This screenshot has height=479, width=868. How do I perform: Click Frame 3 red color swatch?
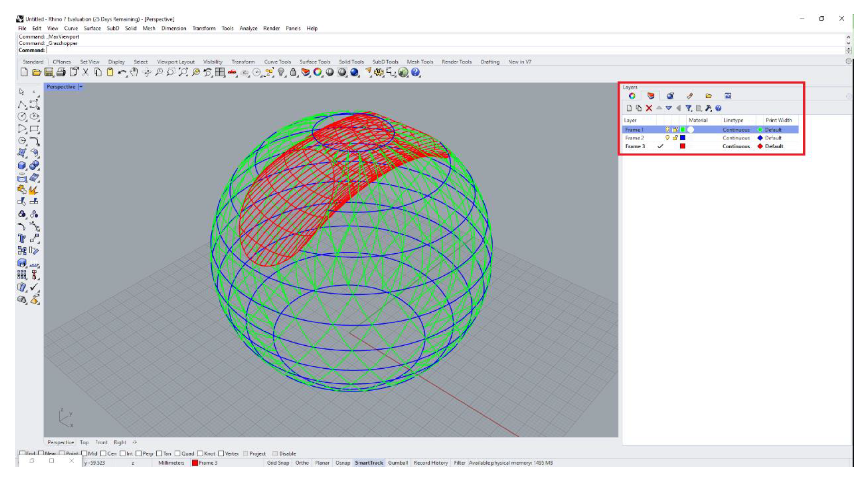pos(682,146)
